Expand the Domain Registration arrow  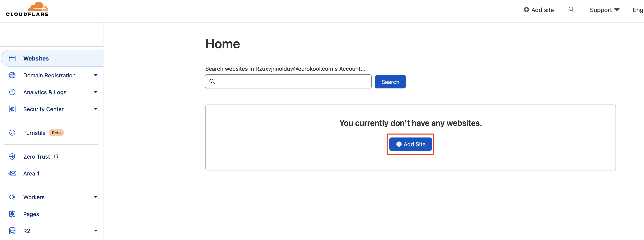pyautogui.click(x=96, y=75)
